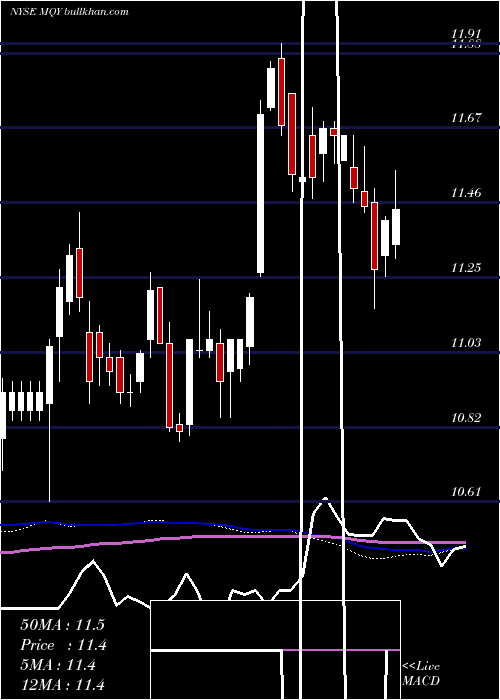The width and height of the screenshot is (500, 700).
Task: Select the 10.61 price level label
Action: click(x=466, y=492)
